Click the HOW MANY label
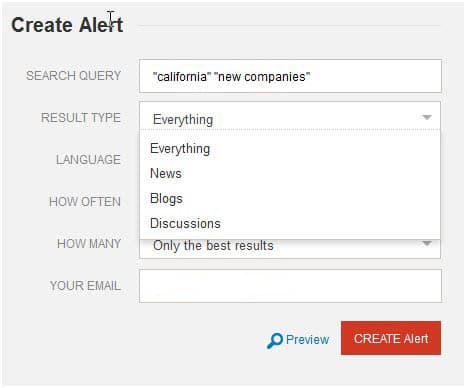 [89, 244]
